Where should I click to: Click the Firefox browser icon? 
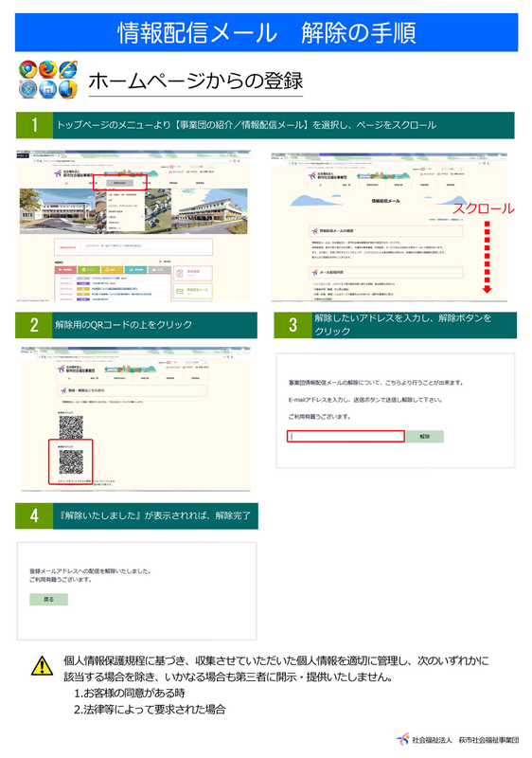47,69
